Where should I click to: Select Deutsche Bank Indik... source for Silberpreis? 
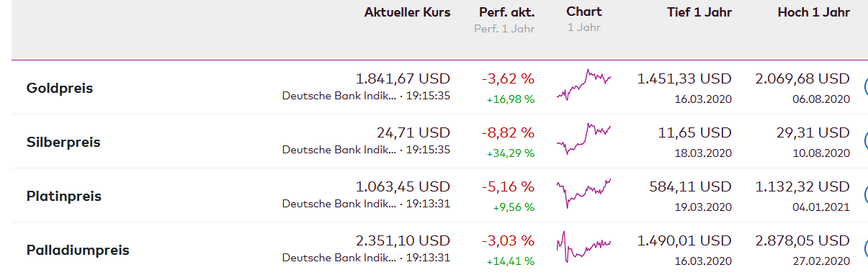tap(339, 150)
